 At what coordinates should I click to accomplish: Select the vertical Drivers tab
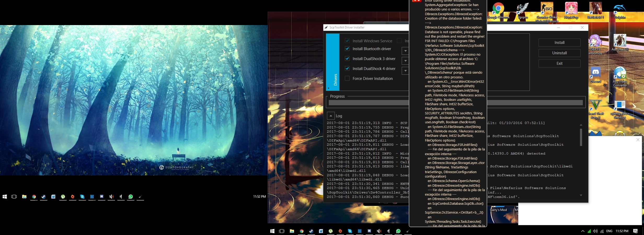click(x=333, y=62)
